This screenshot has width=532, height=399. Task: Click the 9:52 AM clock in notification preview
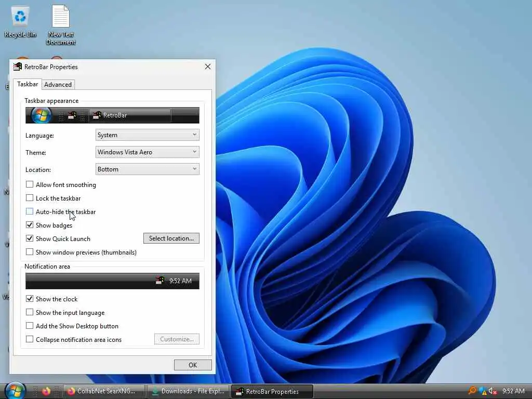[180, 281]
